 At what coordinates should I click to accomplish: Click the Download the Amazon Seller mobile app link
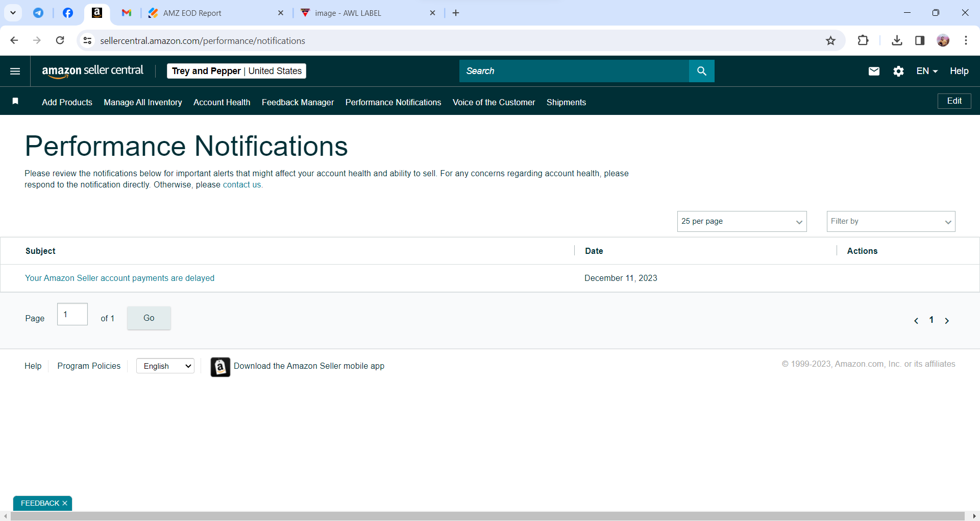(309, 366)
